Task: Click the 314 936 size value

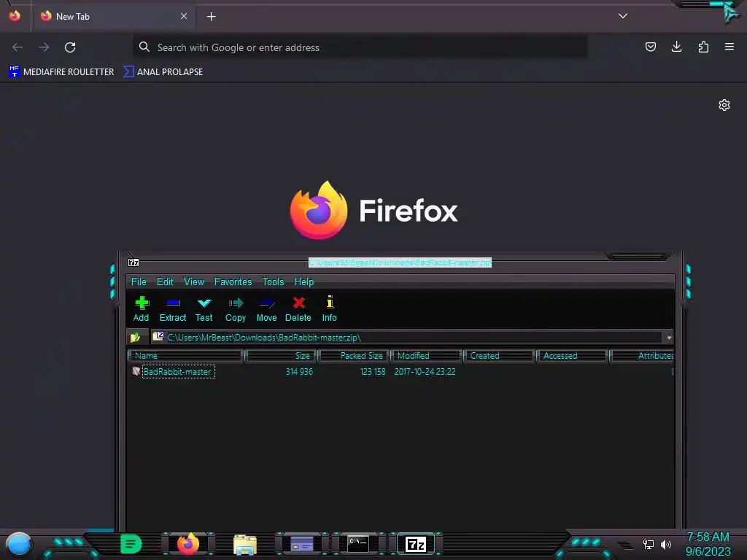Action: (299, 371)
